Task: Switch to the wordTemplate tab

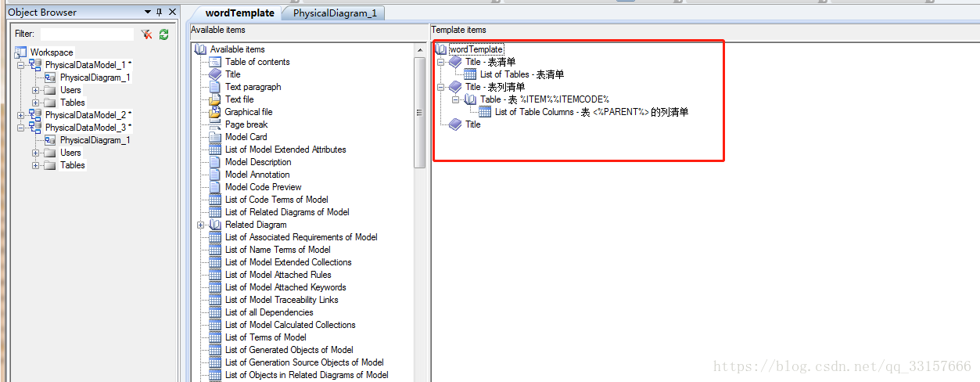Action: (240, 13)
